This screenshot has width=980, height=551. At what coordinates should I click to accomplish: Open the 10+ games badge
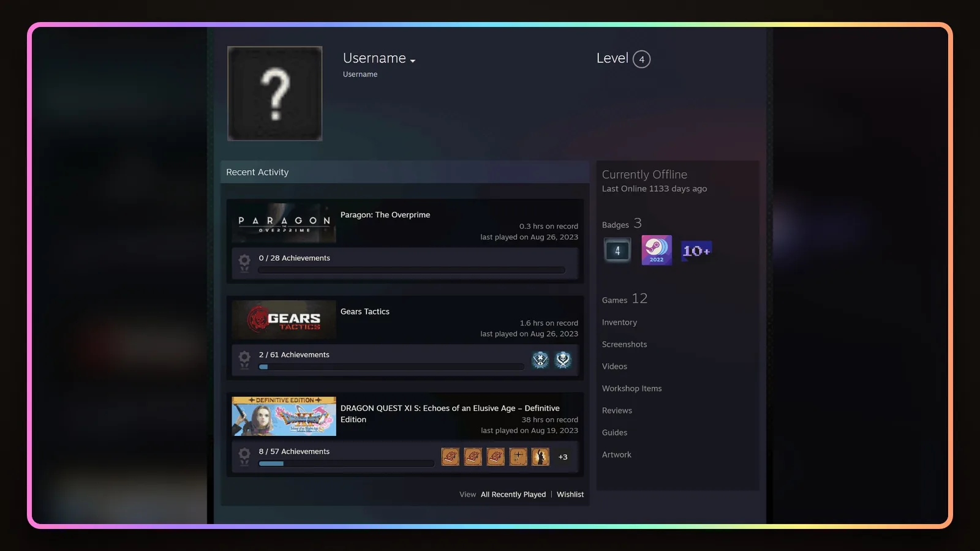pyautogui.click(x=696, y=250)
